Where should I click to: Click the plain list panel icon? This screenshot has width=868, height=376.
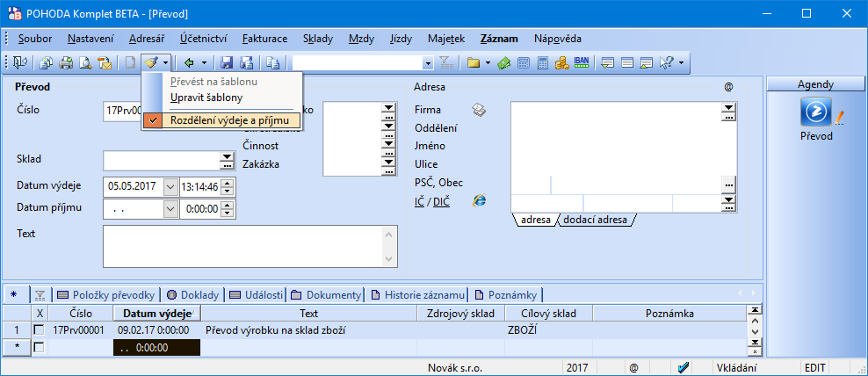626,63
